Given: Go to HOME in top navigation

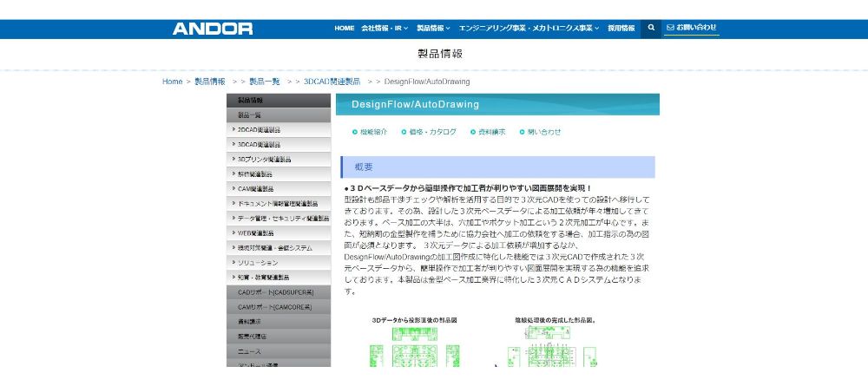Looking at the screenshot, I should pos(345,29).
